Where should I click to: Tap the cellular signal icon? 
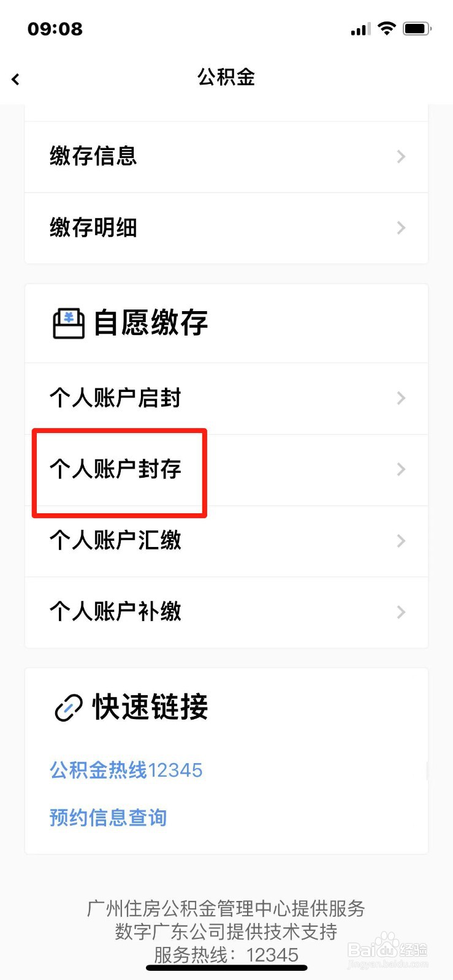coord(360,29)
